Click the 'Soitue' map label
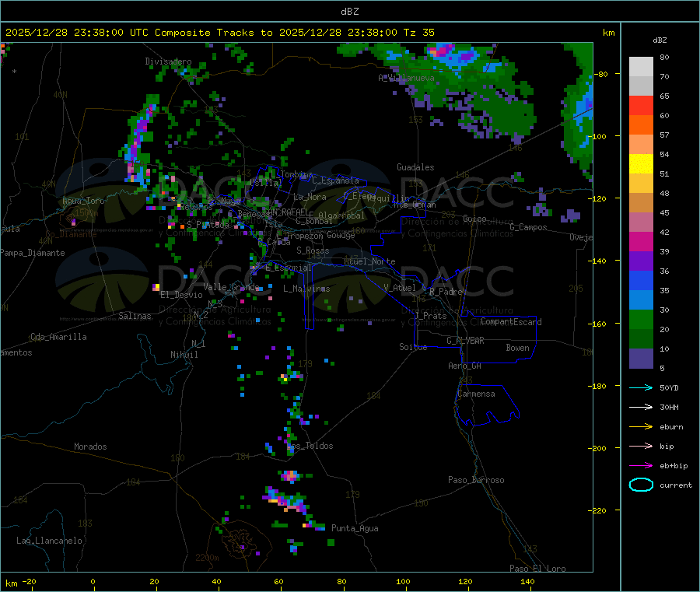This screenshot has width=700, height=592. 413,347
